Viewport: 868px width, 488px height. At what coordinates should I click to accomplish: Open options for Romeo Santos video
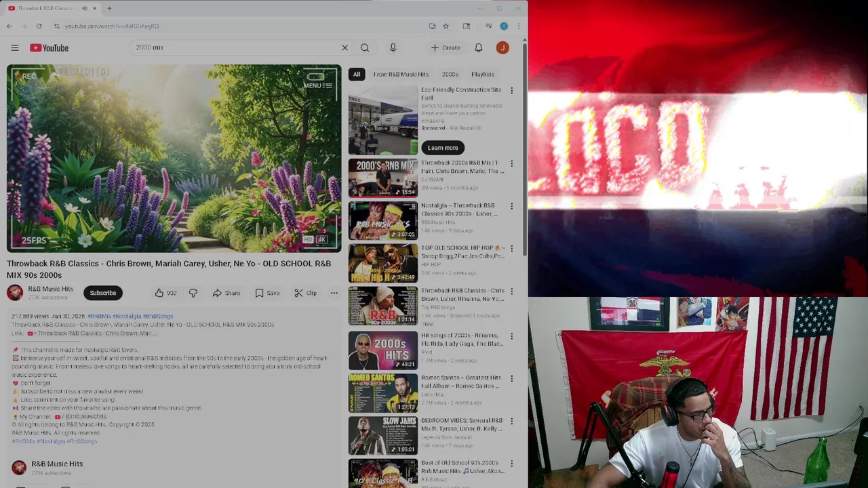[512, 378]
